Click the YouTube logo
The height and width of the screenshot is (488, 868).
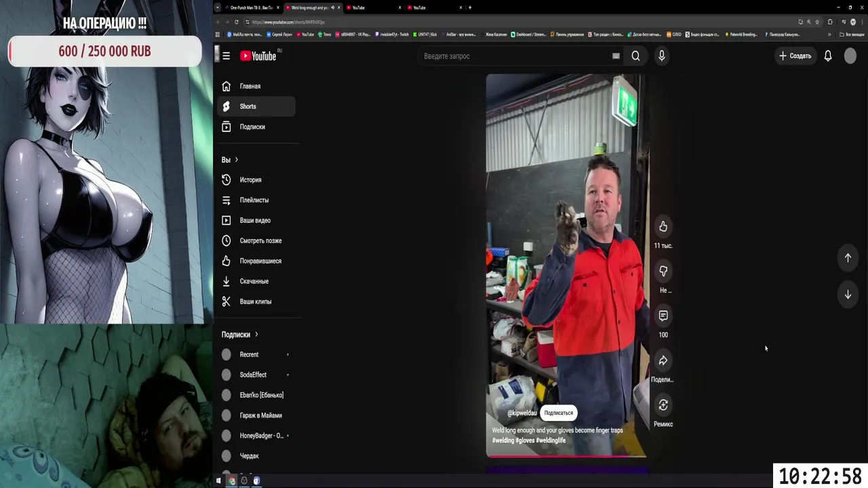[258, 56]
